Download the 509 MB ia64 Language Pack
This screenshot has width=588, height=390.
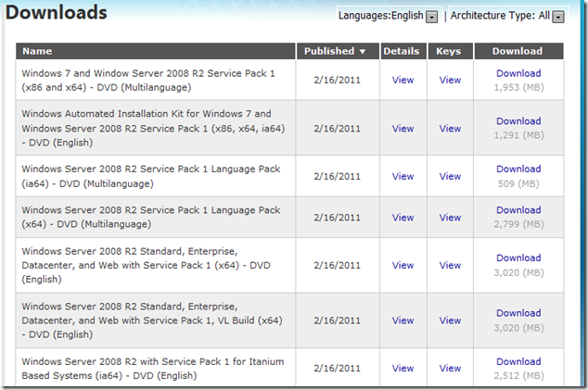coord(518,169)
